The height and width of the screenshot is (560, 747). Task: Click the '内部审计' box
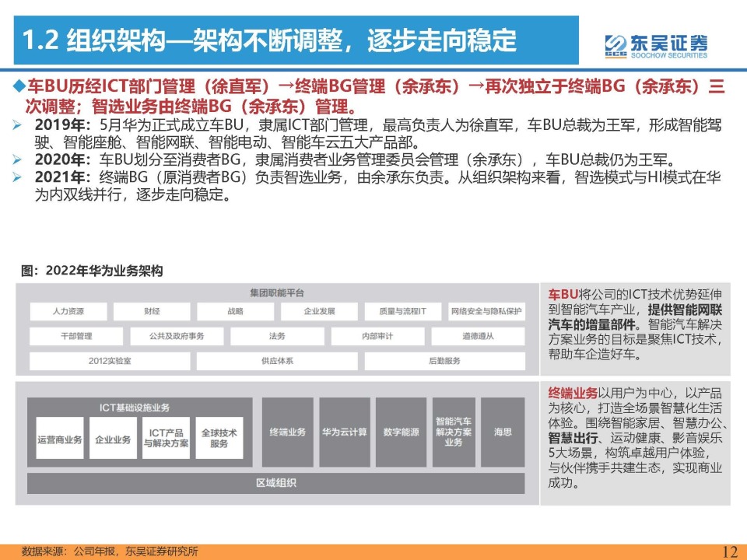[x=378, y=336]
